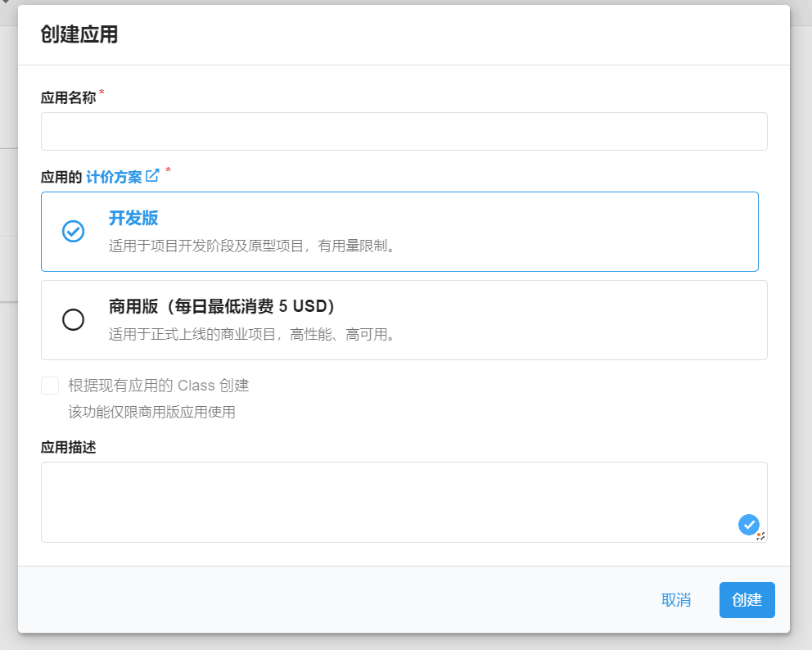812x650 pixels.
Task: Open the 计价方案 pricing plan link
Action: click(114, 177)
